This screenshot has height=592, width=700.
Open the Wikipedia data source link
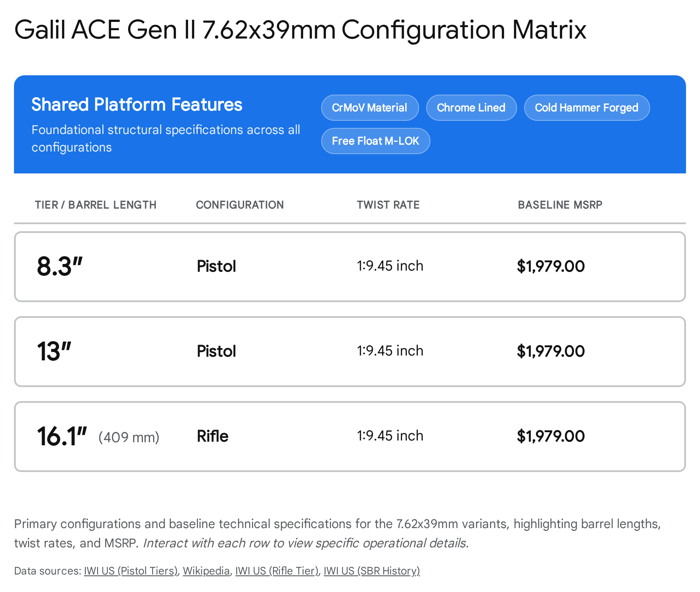206,571
